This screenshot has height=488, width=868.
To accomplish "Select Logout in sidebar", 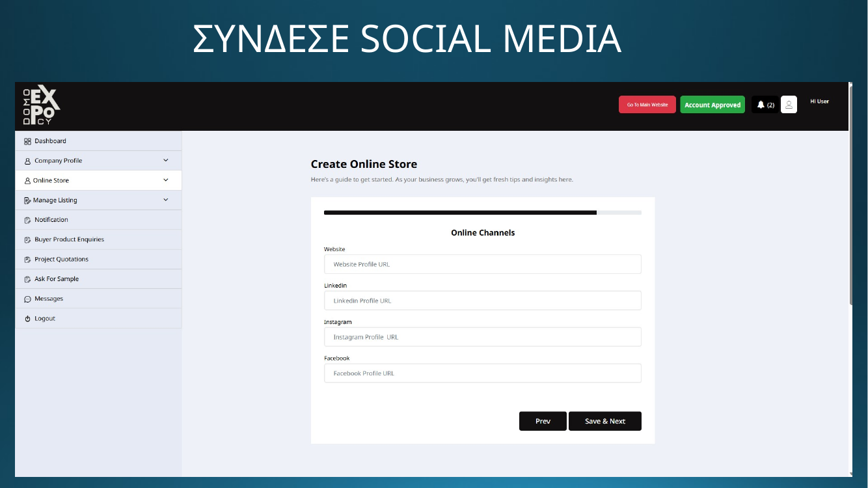I will click(x=98, y=318).
